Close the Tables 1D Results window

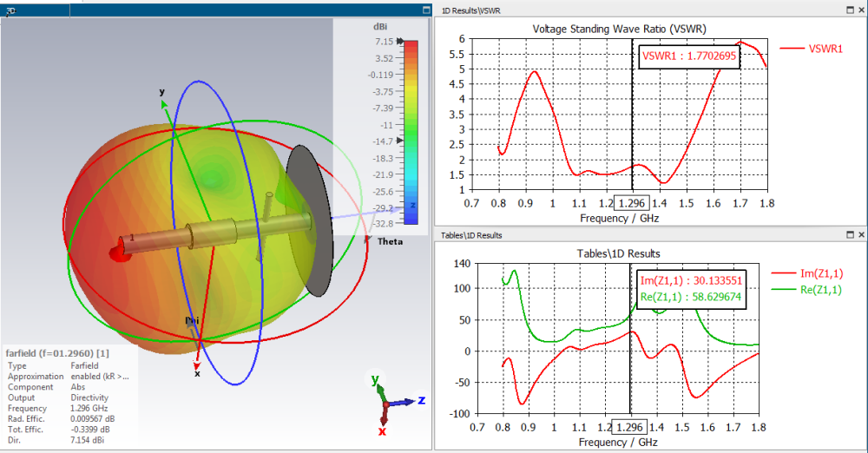pyautogui.click(x=861, y=235)
